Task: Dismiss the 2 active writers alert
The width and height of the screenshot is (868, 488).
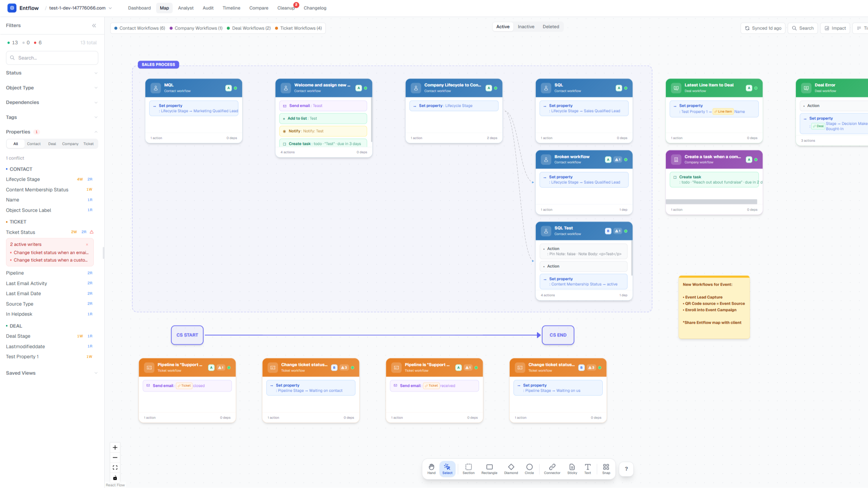Action: click(87, 245)
